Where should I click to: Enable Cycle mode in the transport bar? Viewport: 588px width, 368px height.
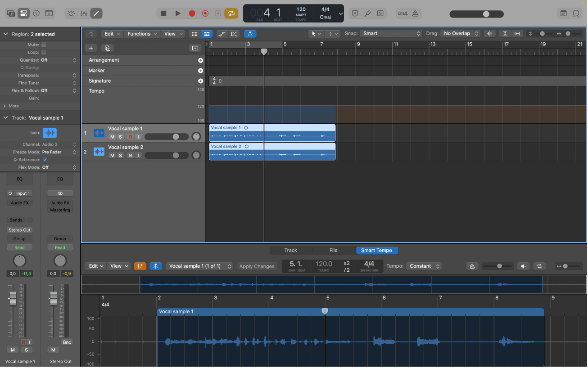[x=231, y=13]
